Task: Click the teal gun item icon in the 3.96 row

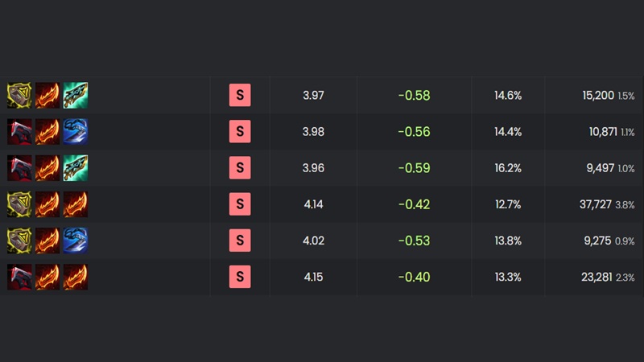Action: pos(76,168)
